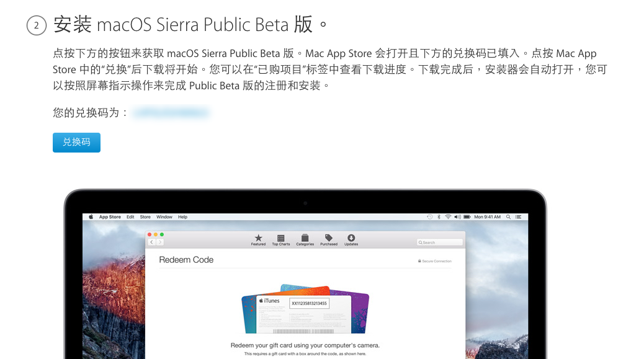This screenshot has height=359, width=644.
Task: Open Spotlight search magnifier icon
Action: 509,216
